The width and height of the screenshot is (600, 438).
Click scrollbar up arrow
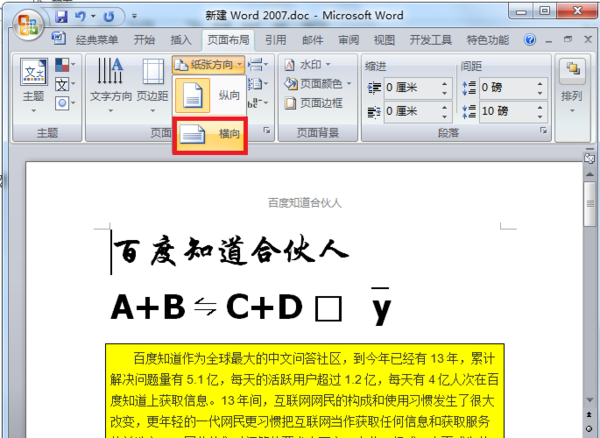(590, 174)
